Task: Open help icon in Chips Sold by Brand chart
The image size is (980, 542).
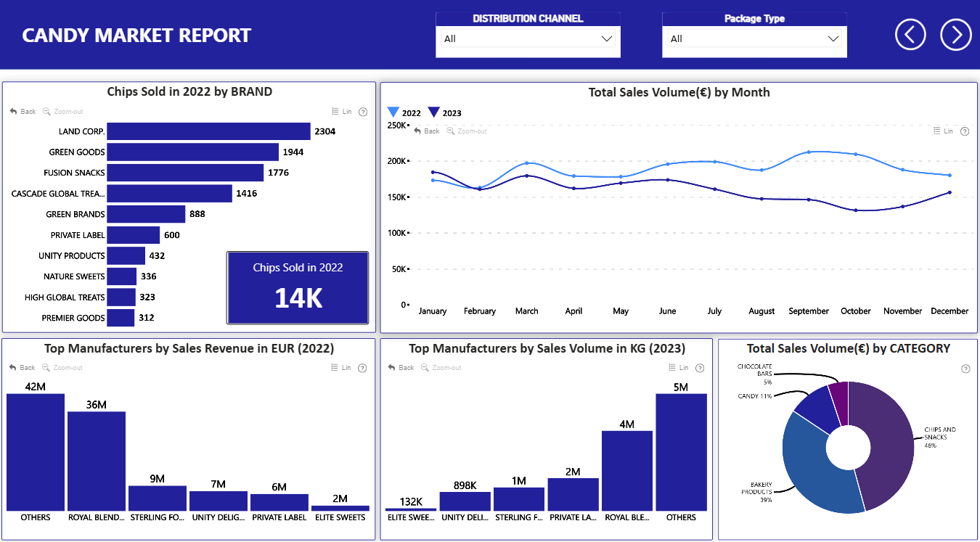Action: tap(363, 112)
